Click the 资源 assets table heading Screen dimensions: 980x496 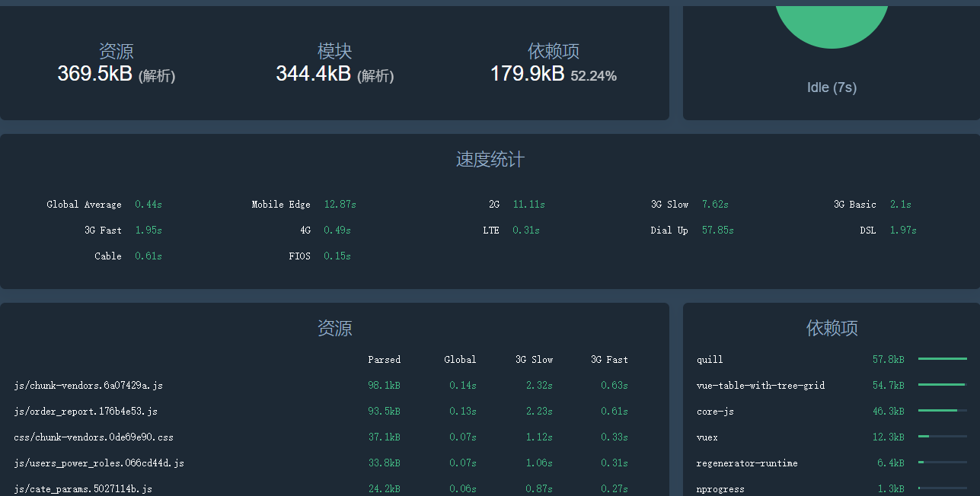[334, 329]
